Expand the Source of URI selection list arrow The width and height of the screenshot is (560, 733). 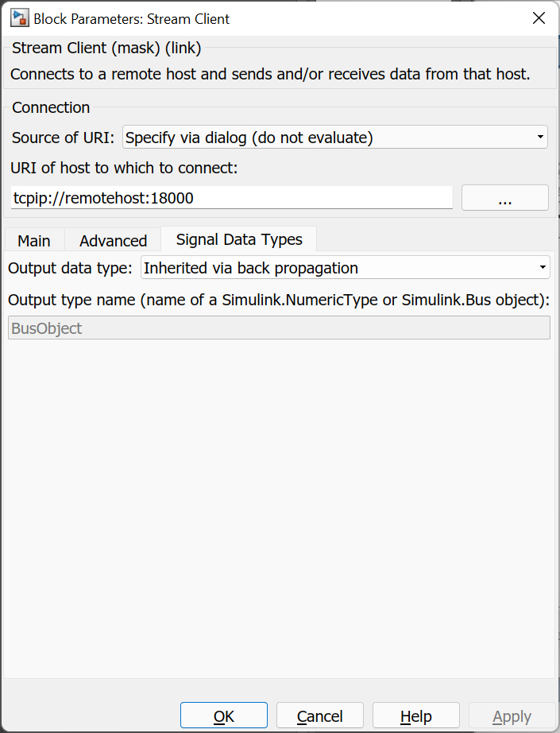point(539,137)
